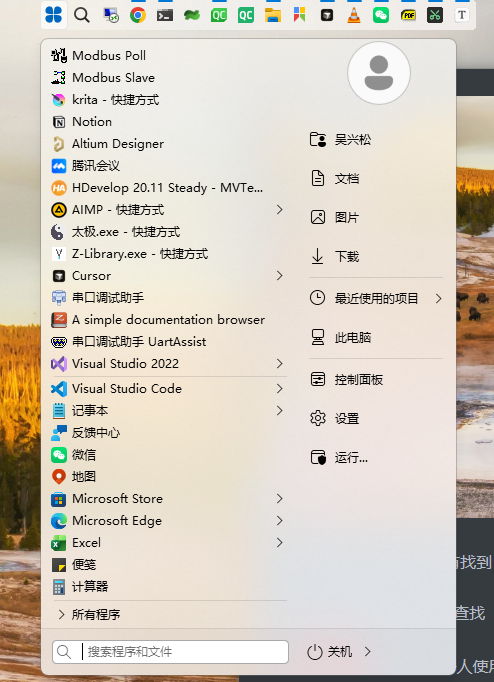Image resolution: width=494 pixels, height=682 pixels.
Task: Launch 微信 from the program list
Action: (168, 455)
